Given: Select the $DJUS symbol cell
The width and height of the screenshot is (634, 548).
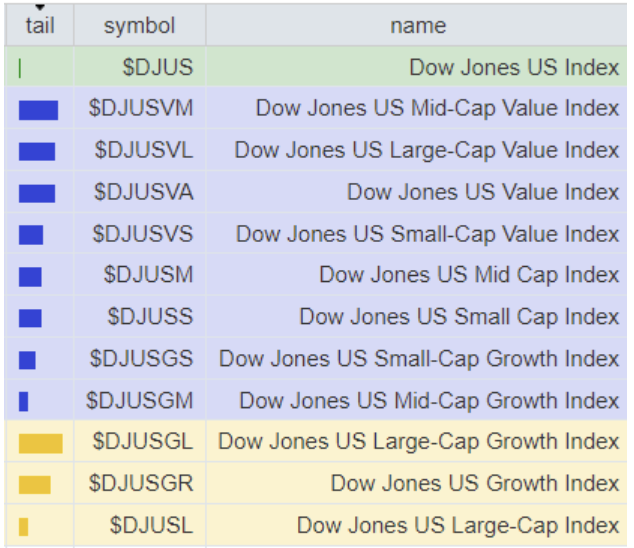Looking at the screenshot, I should click(157, 68).
